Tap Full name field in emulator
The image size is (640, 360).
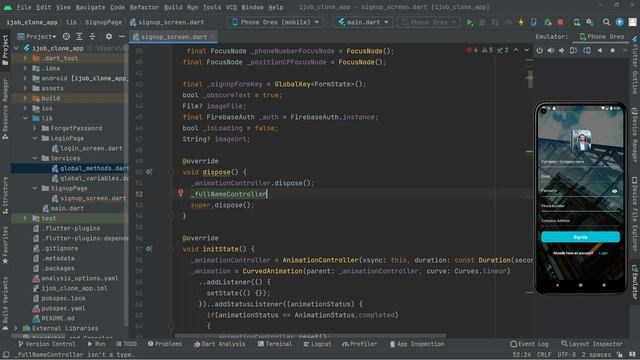point(580,162)
